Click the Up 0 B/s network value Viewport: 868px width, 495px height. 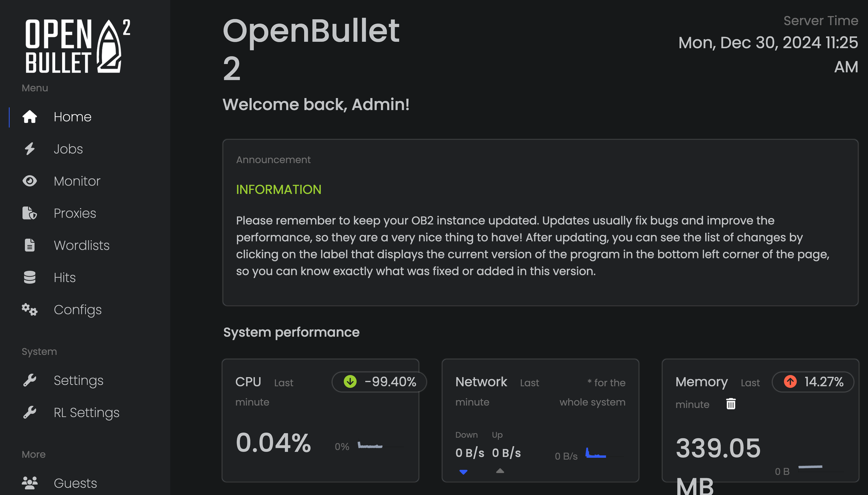[506, 453]
